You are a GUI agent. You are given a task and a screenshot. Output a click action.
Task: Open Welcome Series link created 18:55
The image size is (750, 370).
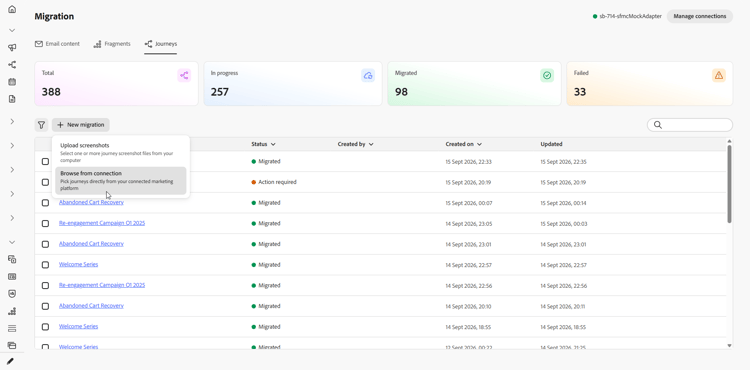tap(78, 326)
